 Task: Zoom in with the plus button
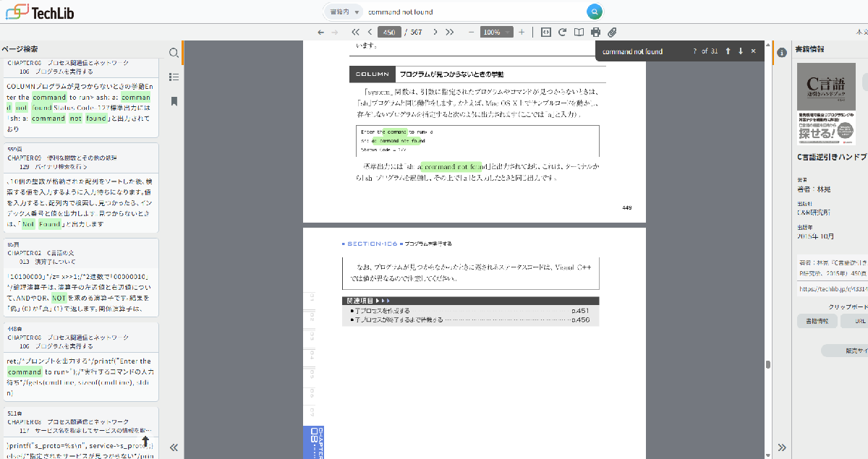[x=522, y=33]
